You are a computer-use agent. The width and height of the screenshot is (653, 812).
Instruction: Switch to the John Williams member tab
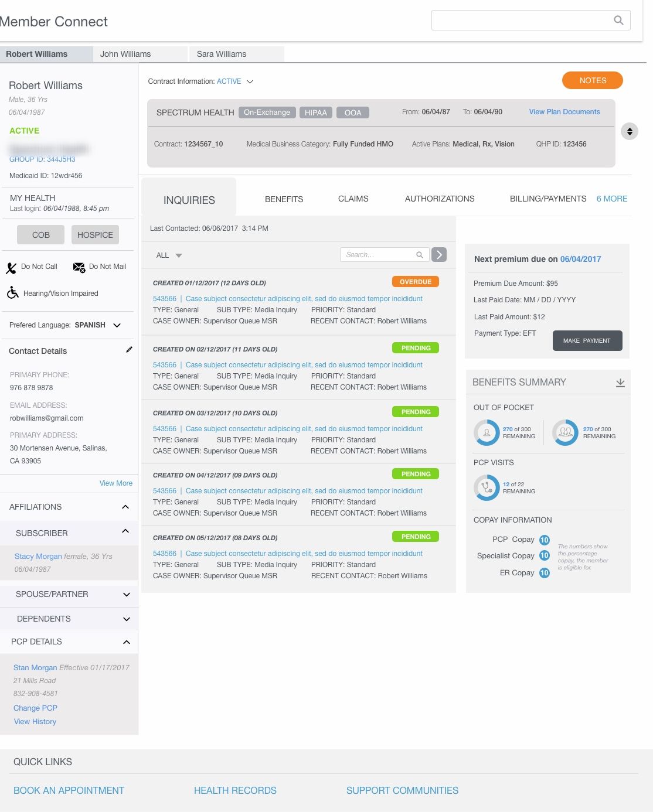pyautogui.click(x=125, y=54)
